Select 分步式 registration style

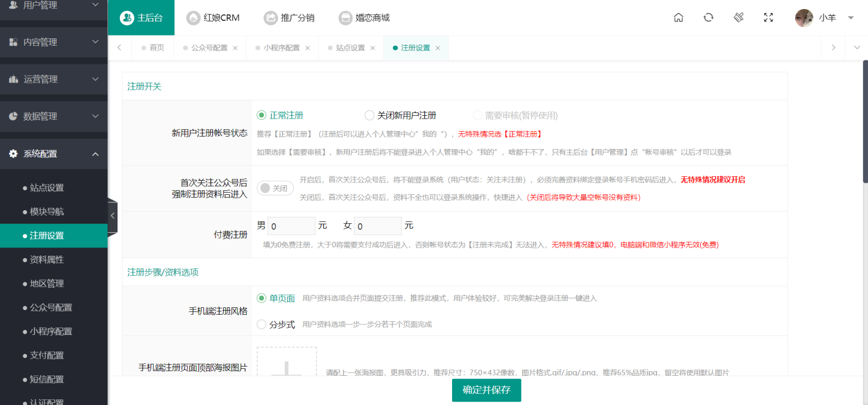(262, 324)
